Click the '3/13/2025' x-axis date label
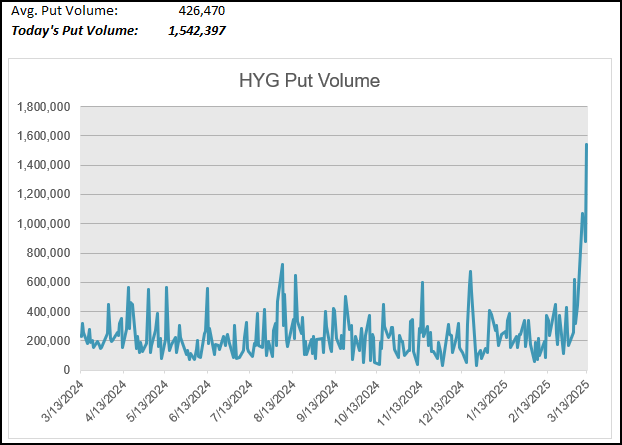622x445 pixels. point(568,401)
